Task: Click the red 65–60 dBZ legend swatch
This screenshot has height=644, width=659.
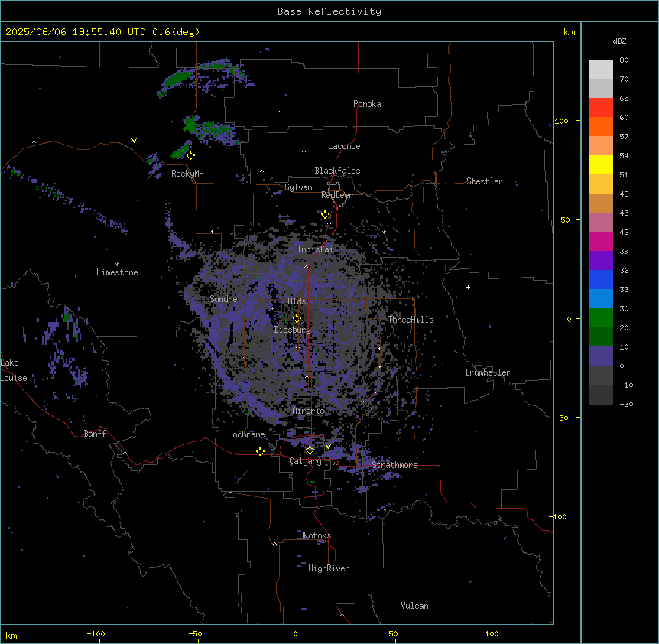Action: [601, 107]
